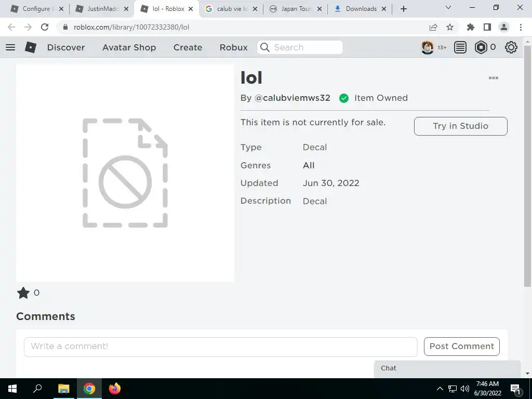Open the taskbar clock and date
The width and height of the screenshot is (532, 399).
487,389
